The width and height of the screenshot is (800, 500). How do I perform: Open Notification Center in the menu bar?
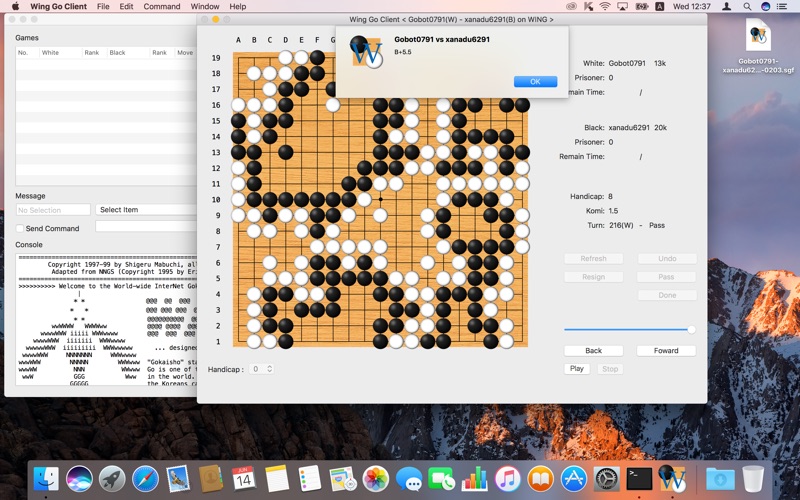pos(782,7)
